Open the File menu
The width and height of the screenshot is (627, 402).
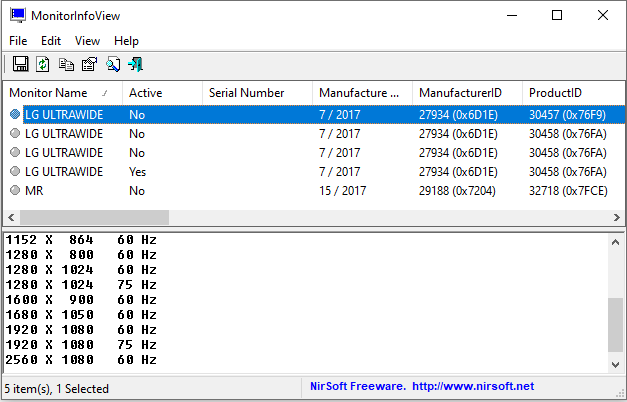click(18, 41)
